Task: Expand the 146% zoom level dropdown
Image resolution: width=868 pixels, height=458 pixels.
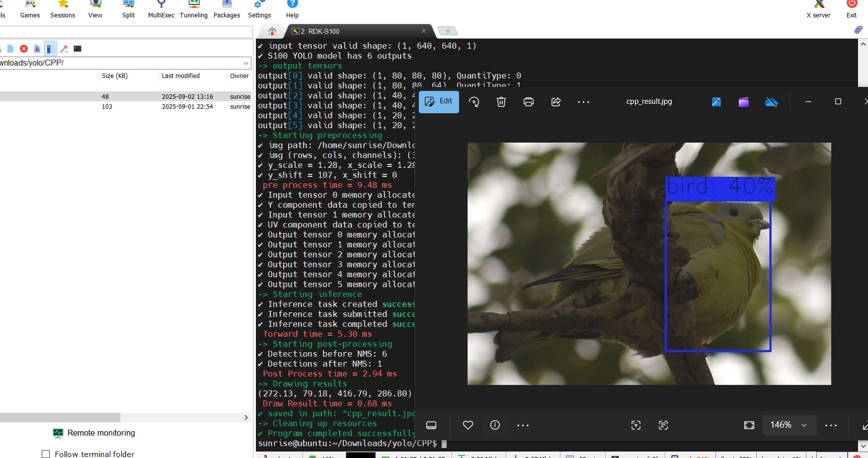Action: [x=804, y=425]
